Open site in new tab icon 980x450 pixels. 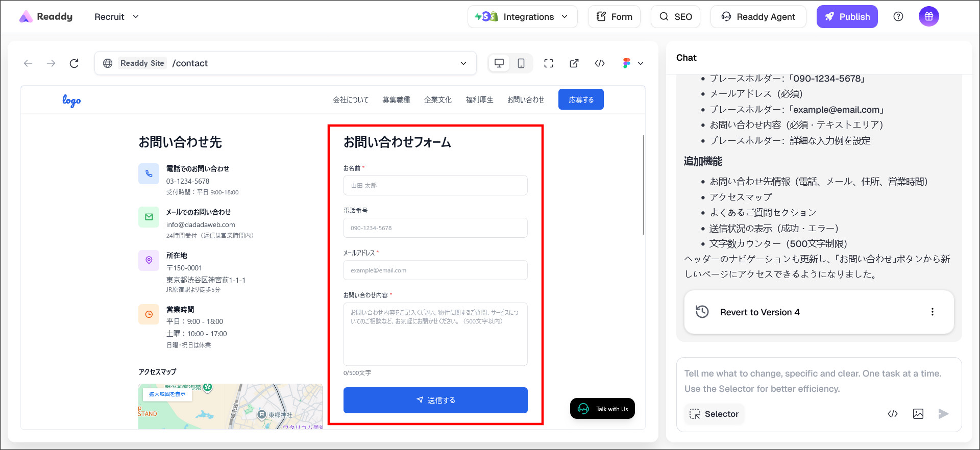tap(574, 63)
